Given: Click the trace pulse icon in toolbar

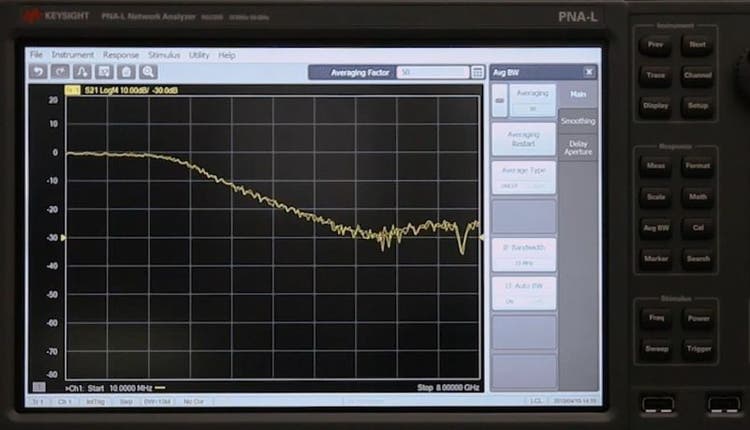Looking at the screenshot, I should tap(82, 72).
